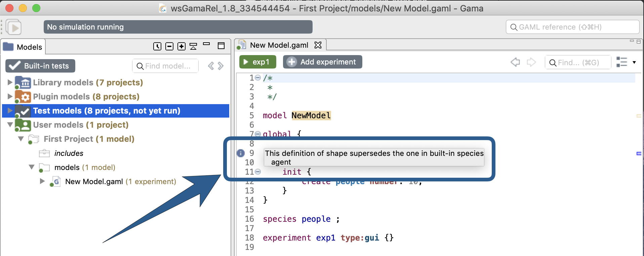Image resolution: width=644 pixels, height=256 pixels.
Task: Click Add experiment button
Action: click(323, 62)
